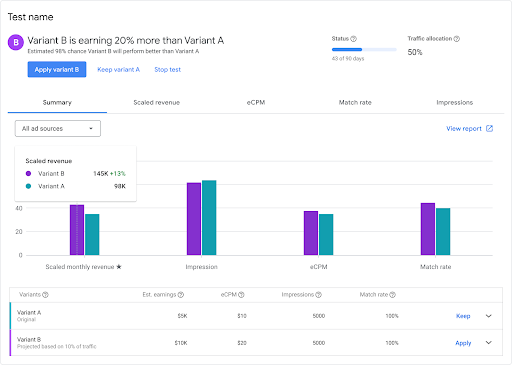Click the Impressions column help icon

coord(318,295)
